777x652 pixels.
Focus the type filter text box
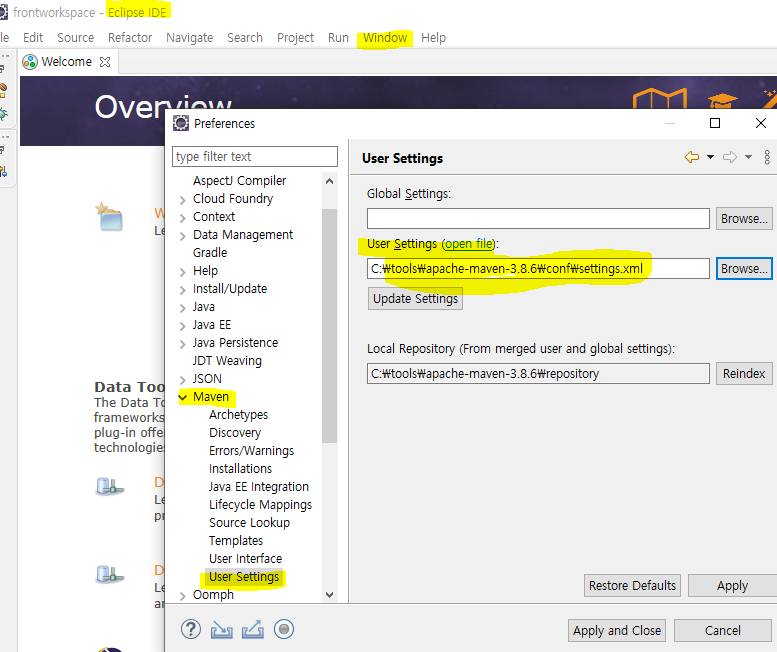tap(255, 157)
